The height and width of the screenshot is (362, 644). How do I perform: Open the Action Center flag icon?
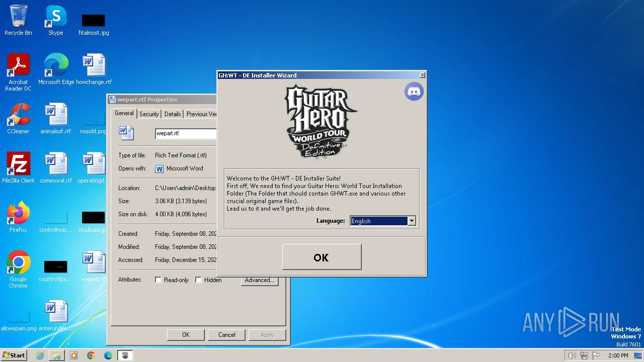pyautogui.click(x=596, y=355)
